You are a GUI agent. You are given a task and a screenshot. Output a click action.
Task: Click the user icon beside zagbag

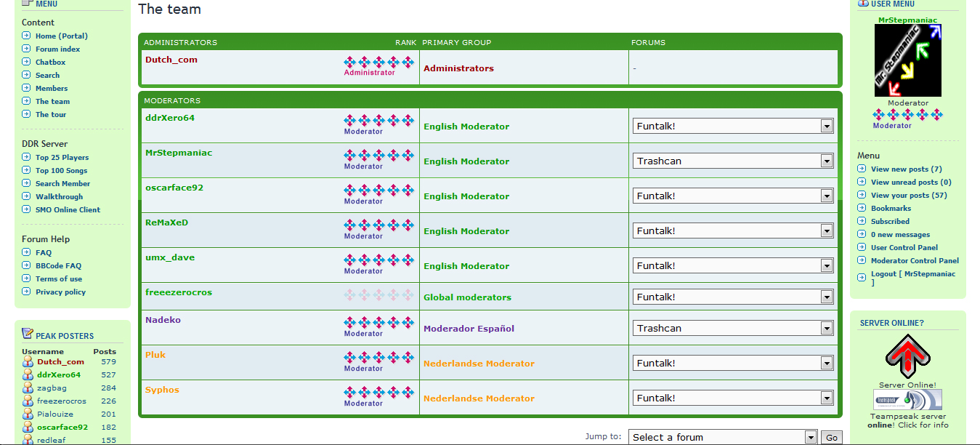(28, 388)
